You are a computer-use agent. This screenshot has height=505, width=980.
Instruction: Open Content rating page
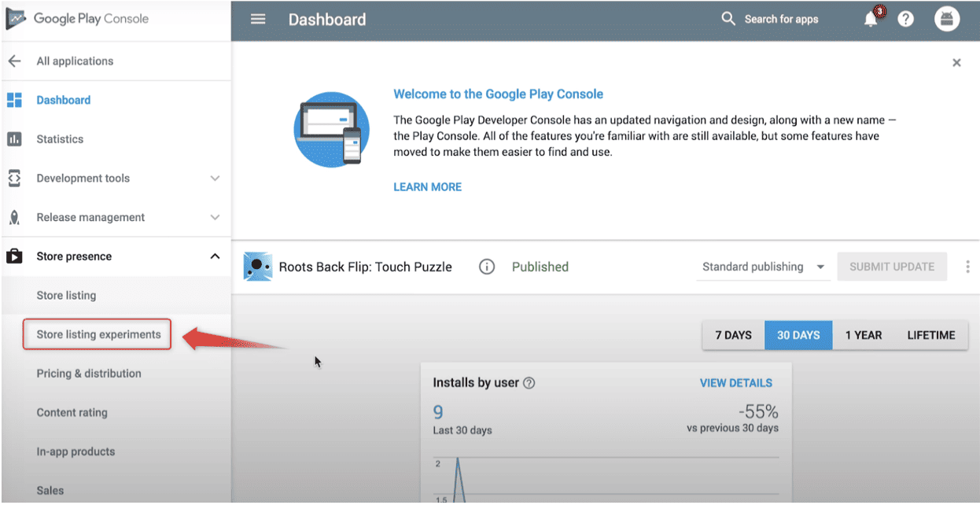(72, 413)
